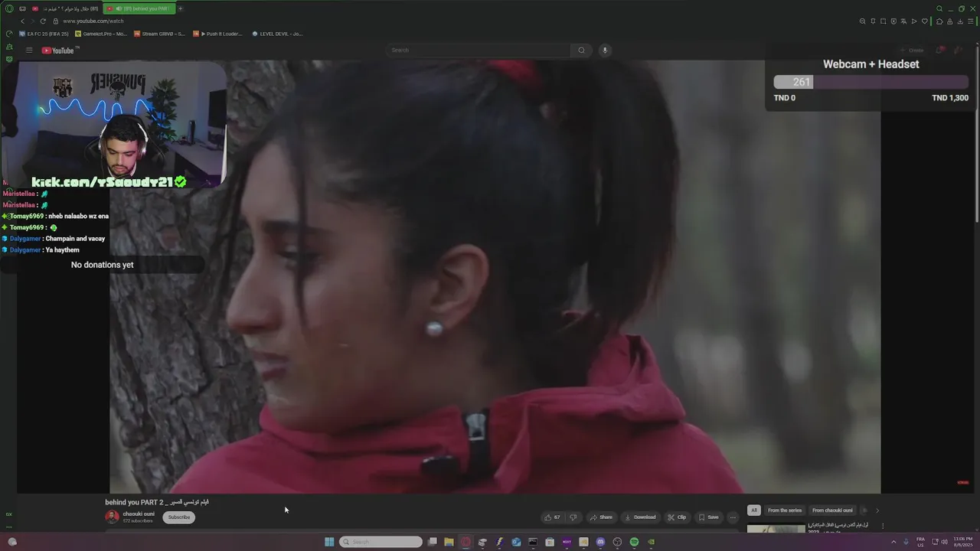Click the video player to pause
The width and height of the screenshot is (980, 551).
[495, 277]
